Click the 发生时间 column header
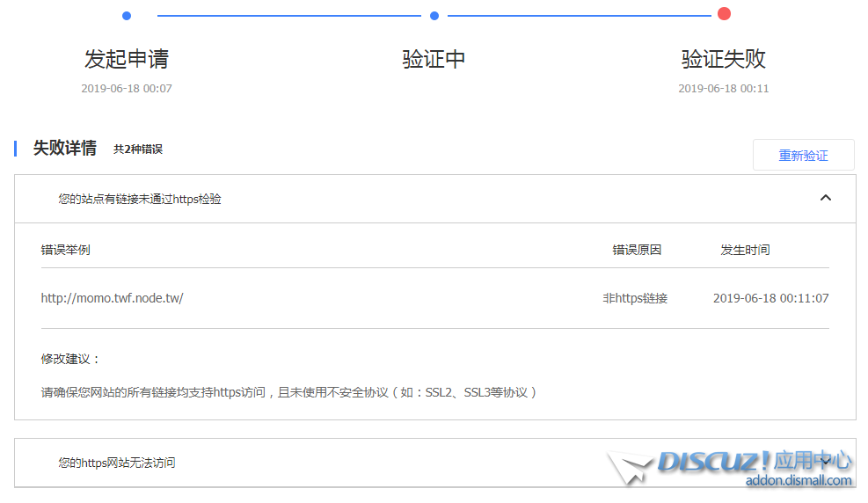This screenshot has width=868, height=503. [x=745, y=250]
